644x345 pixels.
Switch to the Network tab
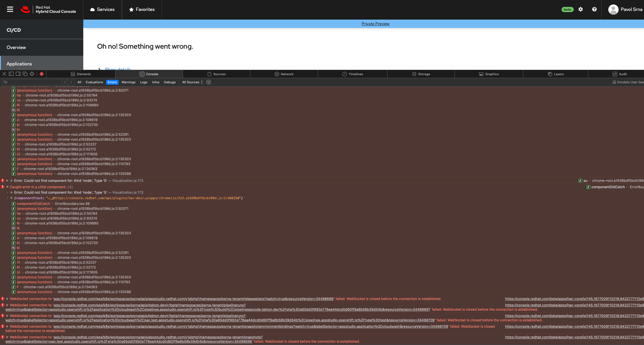(284, 74)
